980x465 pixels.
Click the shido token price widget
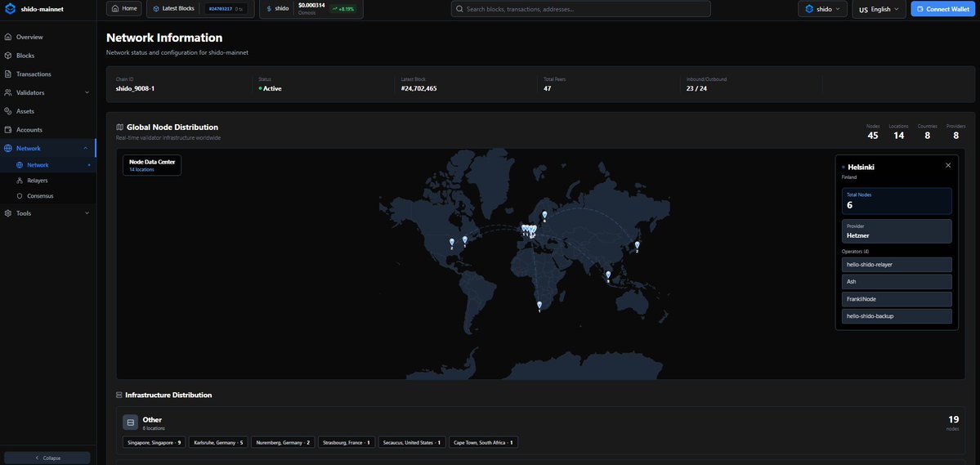[311, 9]
